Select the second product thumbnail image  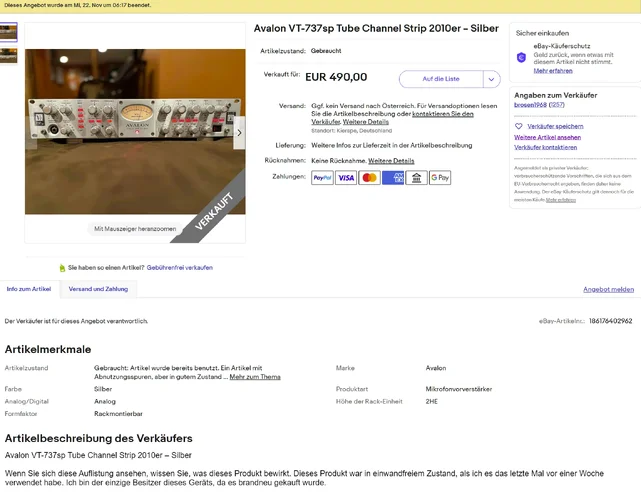9,56
